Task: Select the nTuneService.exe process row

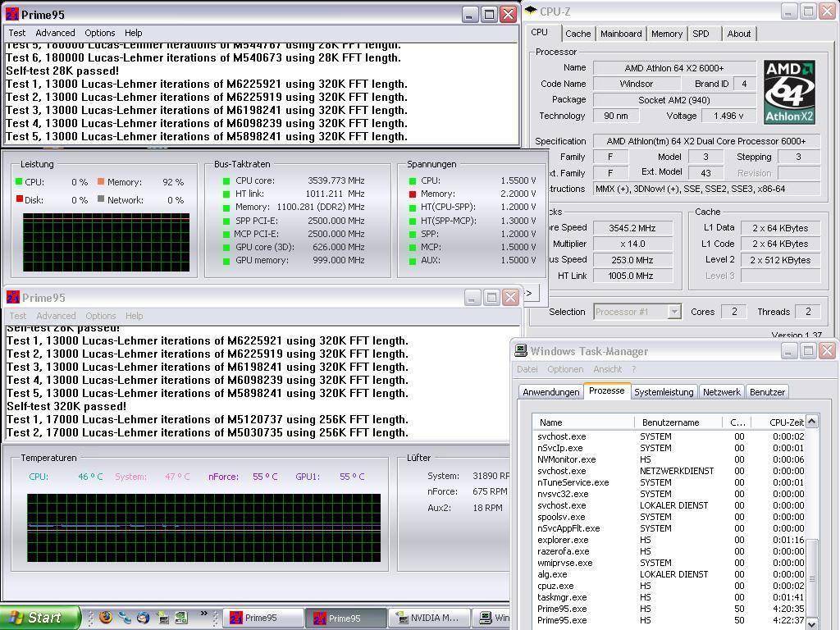Action: (669, 482)
